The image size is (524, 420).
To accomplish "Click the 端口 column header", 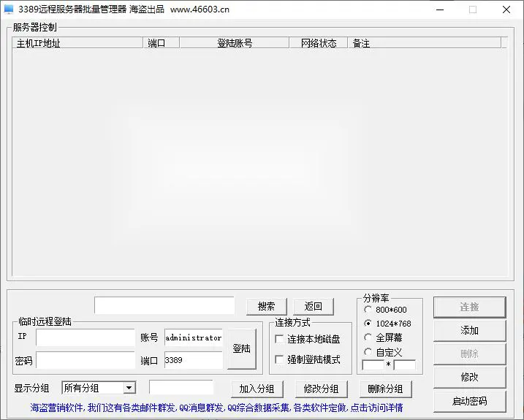I will (161, 43).
